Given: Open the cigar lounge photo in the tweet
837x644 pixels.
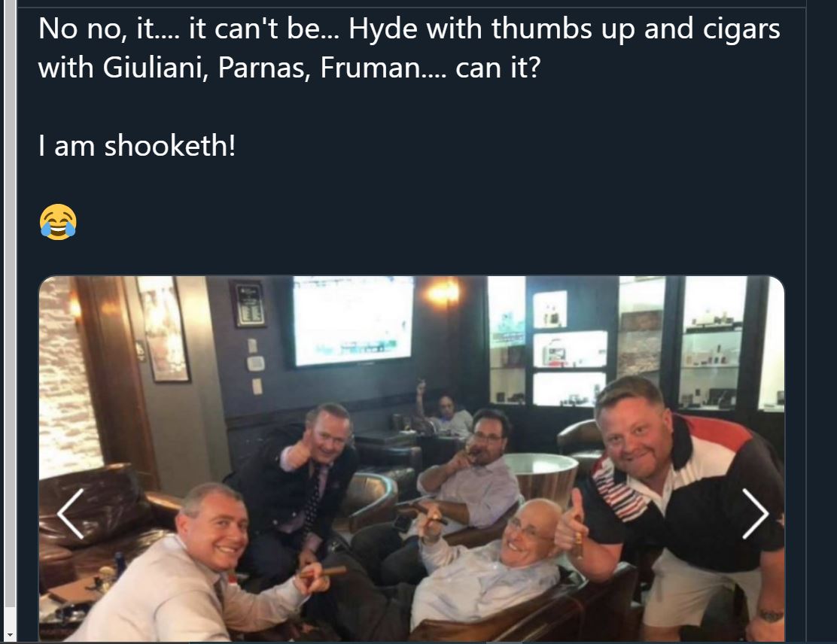Looking at the screenshot, I should pyautogui.click(x=412, y=458).
